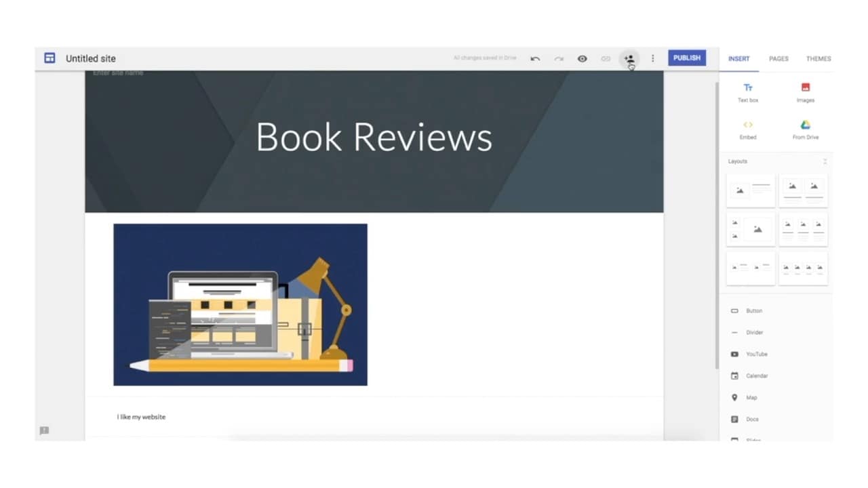Switch to the Pages tab

[778, 58]
